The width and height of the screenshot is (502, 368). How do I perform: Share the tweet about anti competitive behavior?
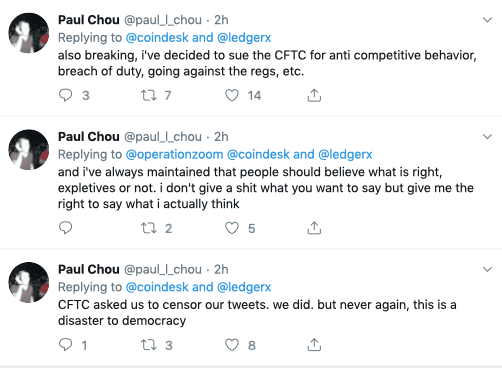pos(314,95)
